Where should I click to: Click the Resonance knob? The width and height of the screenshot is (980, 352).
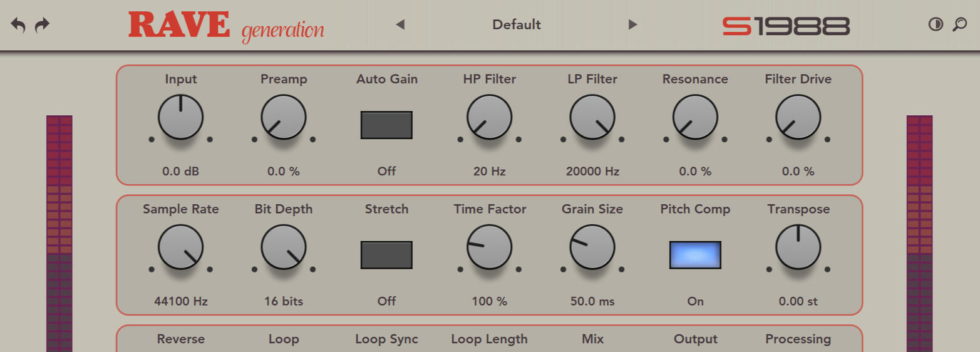pyautogui.click(x=695, y=117)
